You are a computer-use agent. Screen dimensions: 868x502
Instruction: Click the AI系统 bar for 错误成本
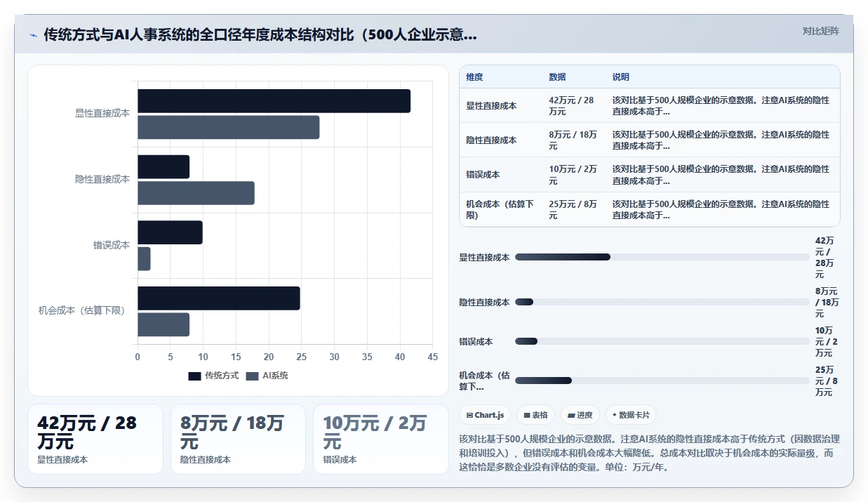[x=144, y=258]
